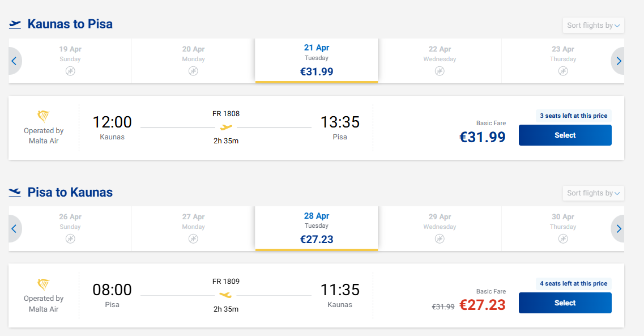The height and width of the screenshot is (336, 644).
Task: Pick the 20 Apr Monday outbound date
Action: click(193, 60)
